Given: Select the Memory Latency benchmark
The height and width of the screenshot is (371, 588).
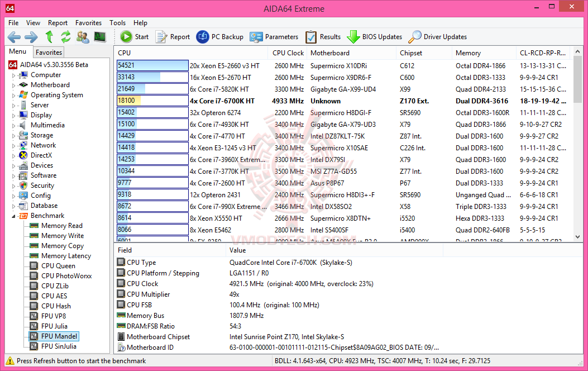Looking at the screenshot, I should [66, 256].
